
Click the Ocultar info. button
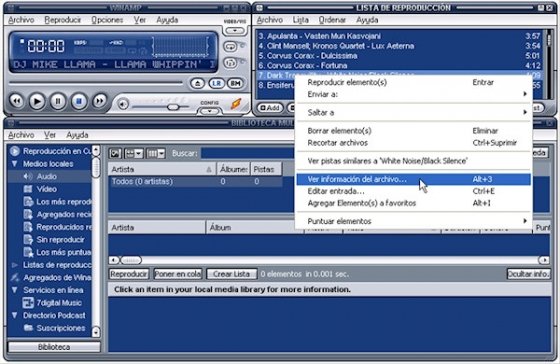(529, 274)
